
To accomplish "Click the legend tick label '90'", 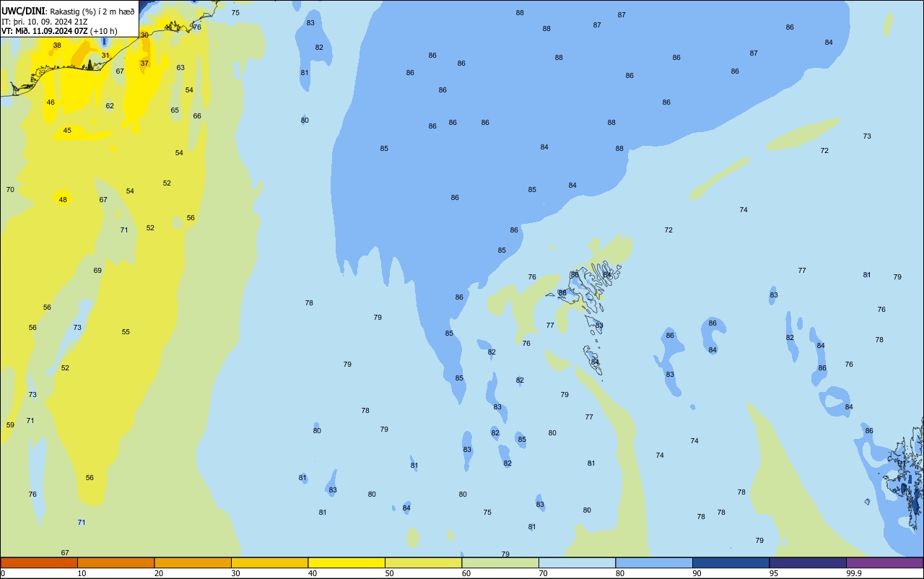I will pyautogui.click(x=697, y=573).
